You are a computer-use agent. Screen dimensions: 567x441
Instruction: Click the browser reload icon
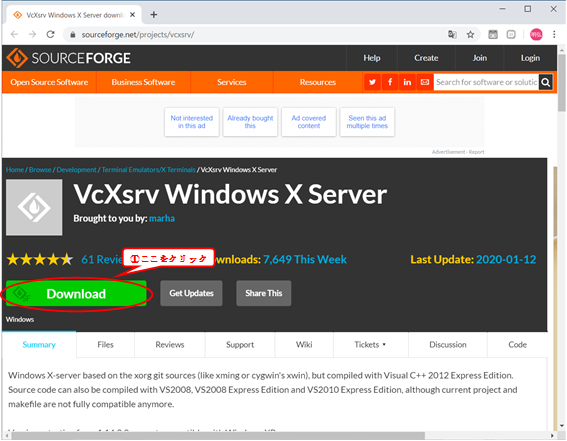click(50, 34)
